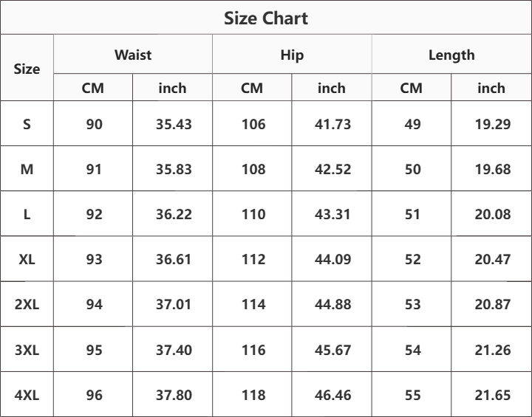Select waist value 37.40 inch cell
Viewport: 532px width, 417px height.
pyautogui.click(x=174, y=350)
